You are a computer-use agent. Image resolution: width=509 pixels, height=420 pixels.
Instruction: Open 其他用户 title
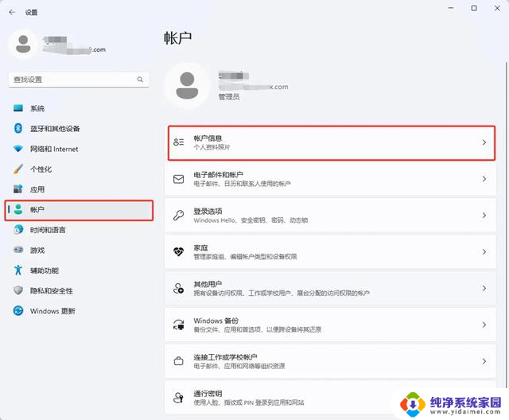click(x=208, y=284)
